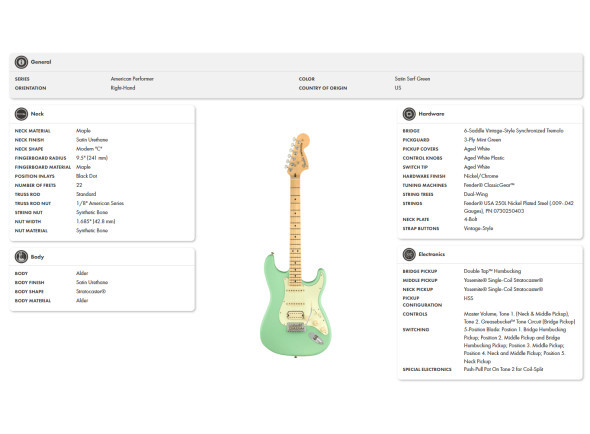Click the US country of origin value

[x=398, y=88]
